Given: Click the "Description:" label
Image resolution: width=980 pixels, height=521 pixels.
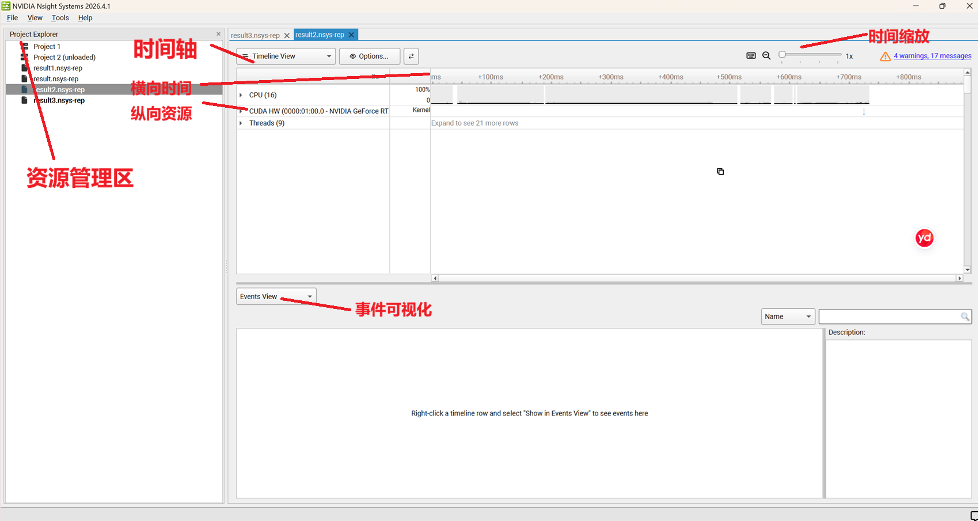Looking at the screenshot, I should [x=847, y=333].
